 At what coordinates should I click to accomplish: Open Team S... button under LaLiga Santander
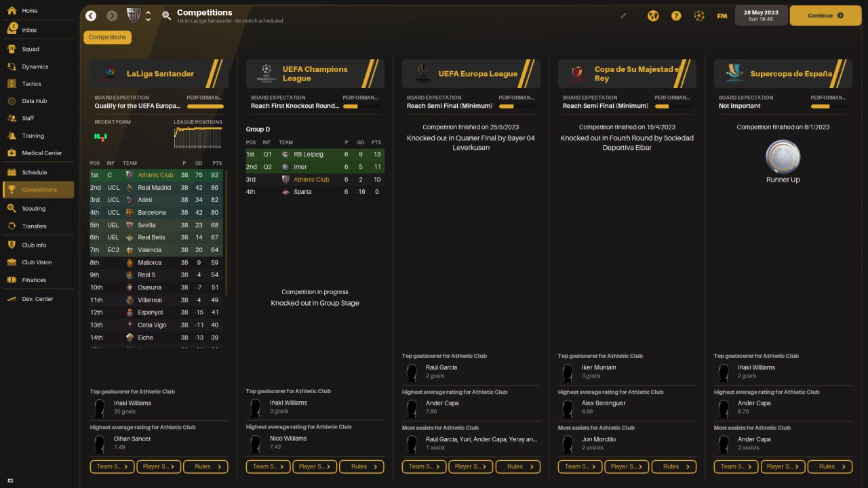coord(113,466)
